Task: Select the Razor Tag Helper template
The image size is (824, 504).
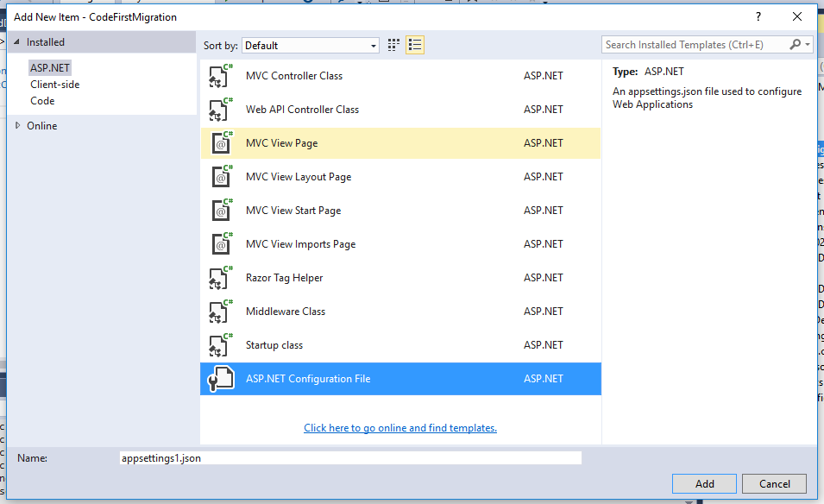Action: (x=400, y=278)
